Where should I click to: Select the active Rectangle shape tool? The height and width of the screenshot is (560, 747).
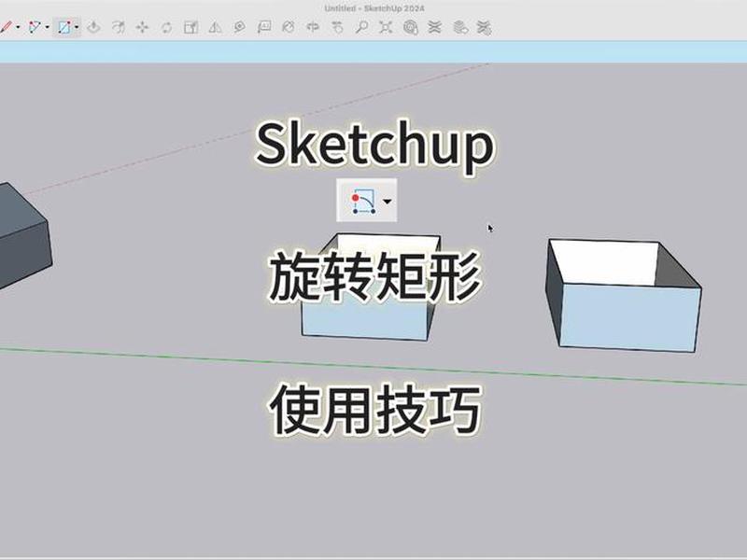64,27
